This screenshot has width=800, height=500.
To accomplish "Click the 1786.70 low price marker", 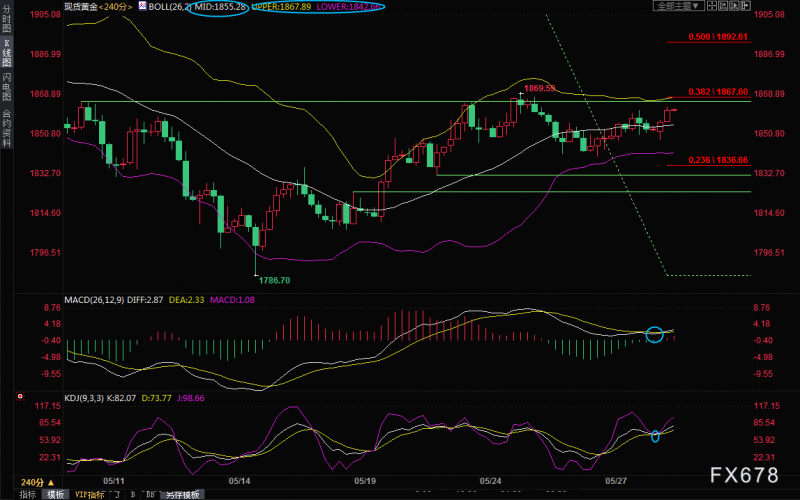I will [x=273, y=282].
